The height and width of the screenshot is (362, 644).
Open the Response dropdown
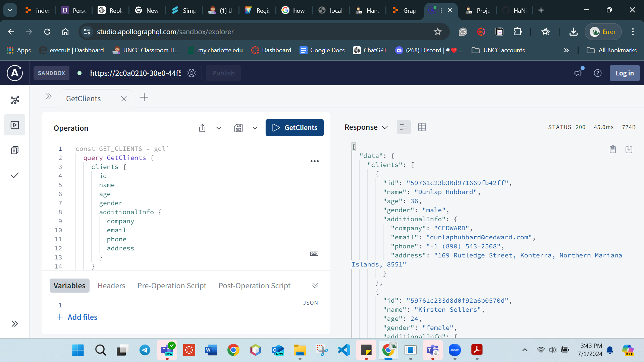[366, 127]
